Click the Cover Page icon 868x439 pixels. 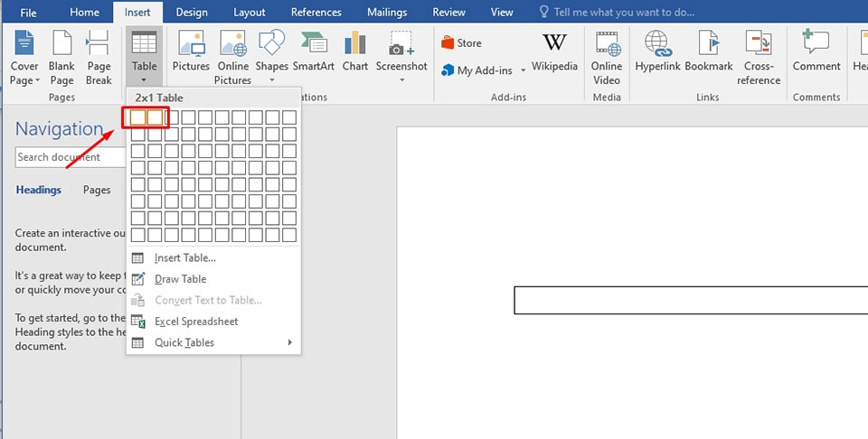click(24, 43)
